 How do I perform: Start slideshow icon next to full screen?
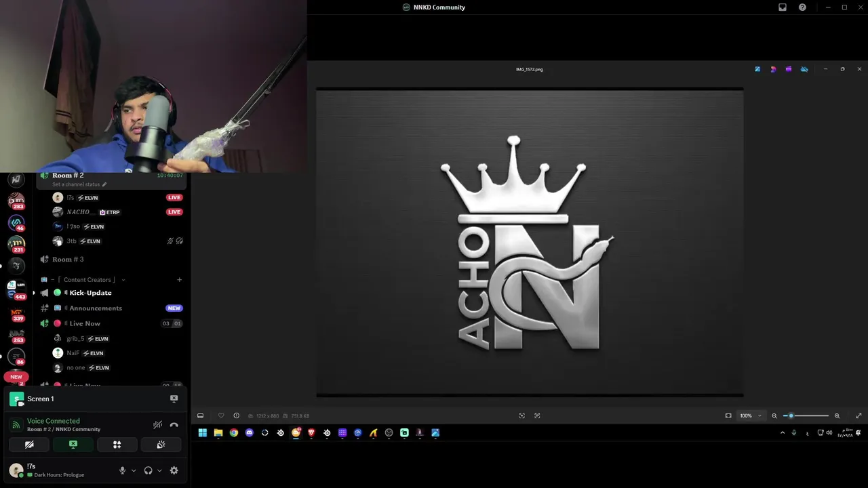537,415
